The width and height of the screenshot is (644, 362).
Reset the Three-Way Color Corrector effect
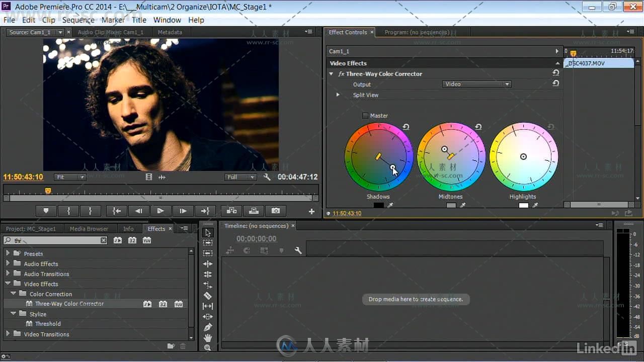point(556,73)
